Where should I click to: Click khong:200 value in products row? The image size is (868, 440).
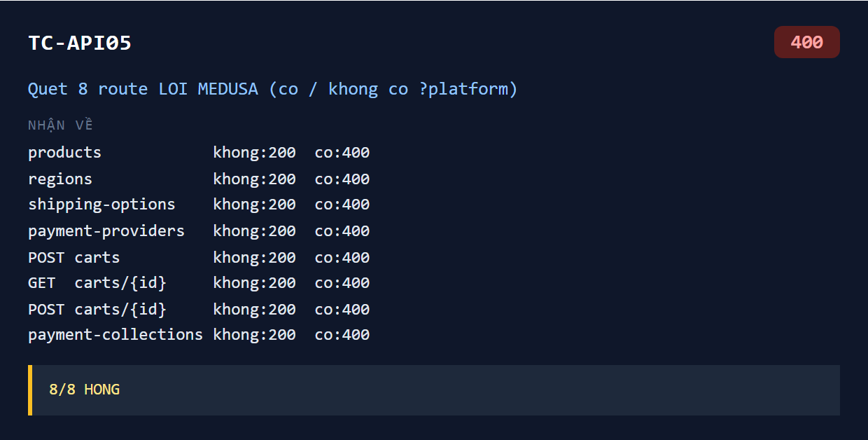coord(254,153)
